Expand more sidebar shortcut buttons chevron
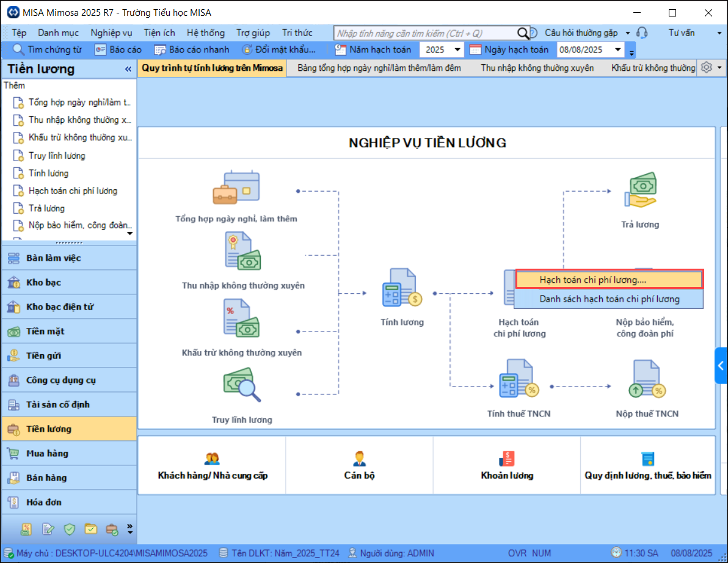The width and height of the screenshot is (728, 563). (x=130, y=529)
